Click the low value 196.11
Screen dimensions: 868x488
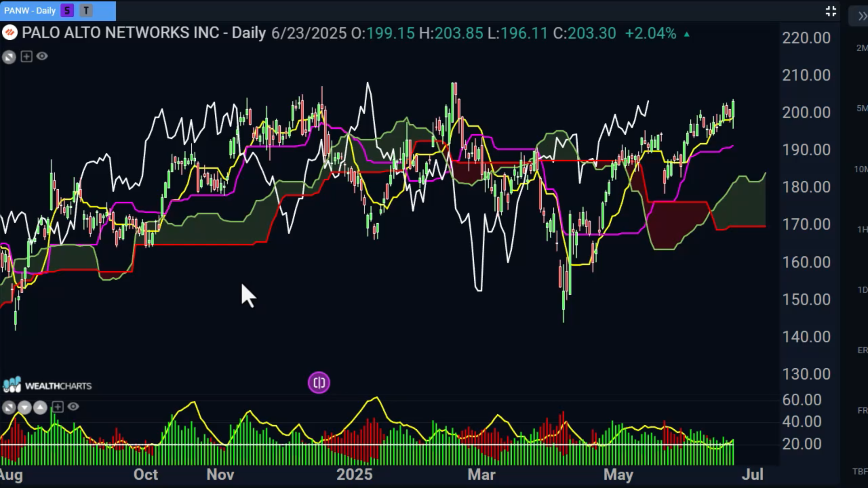pyautogui.click(x=524, y=33)
